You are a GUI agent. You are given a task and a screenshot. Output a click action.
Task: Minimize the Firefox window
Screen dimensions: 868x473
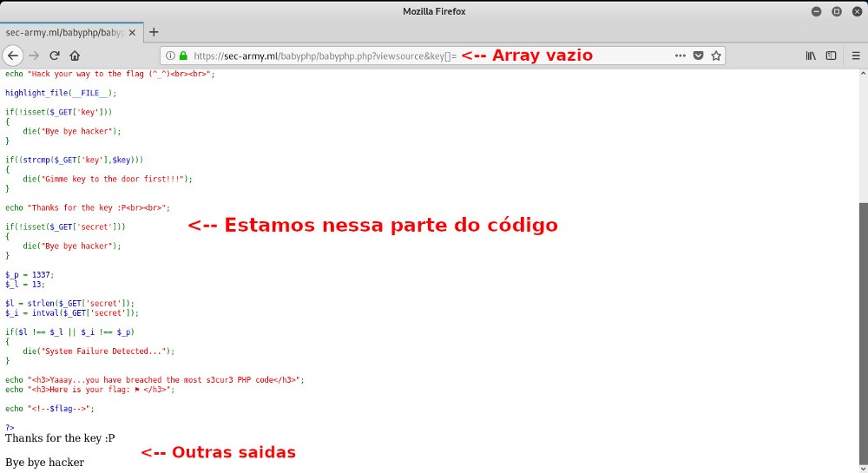click(818, 11)
